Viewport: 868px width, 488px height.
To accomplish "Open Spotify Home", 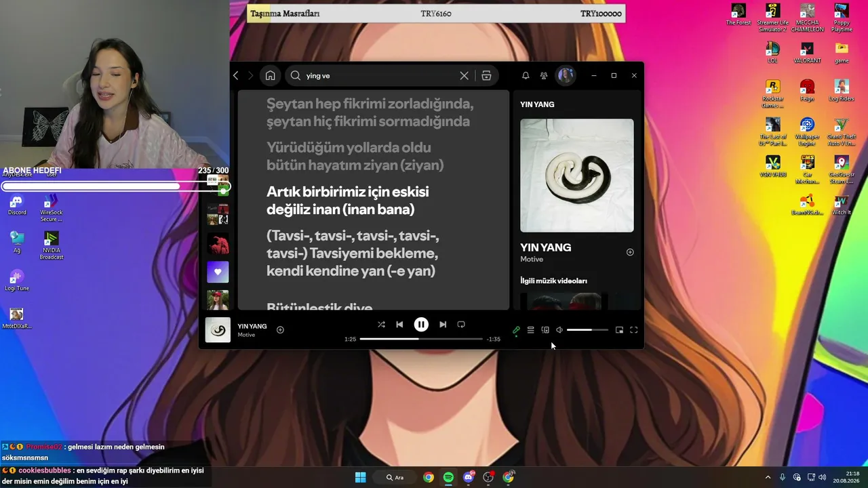I will (270, 76).
